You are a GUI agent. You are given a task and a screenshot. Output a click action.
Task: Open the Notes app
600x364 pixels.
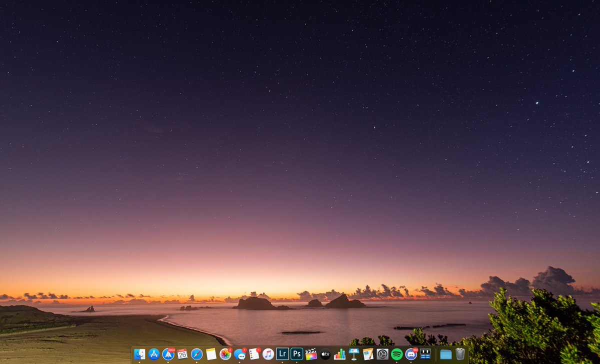211,354
